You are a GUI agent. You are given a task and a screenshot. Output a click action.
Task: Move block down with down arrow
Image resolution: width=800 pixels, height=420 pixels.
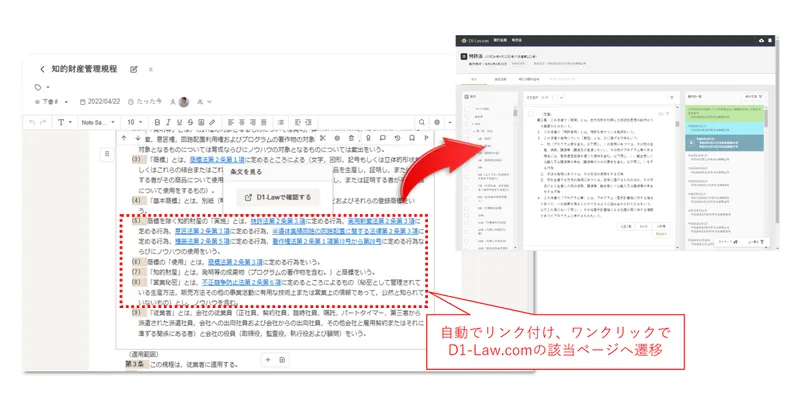pos(137,138)
